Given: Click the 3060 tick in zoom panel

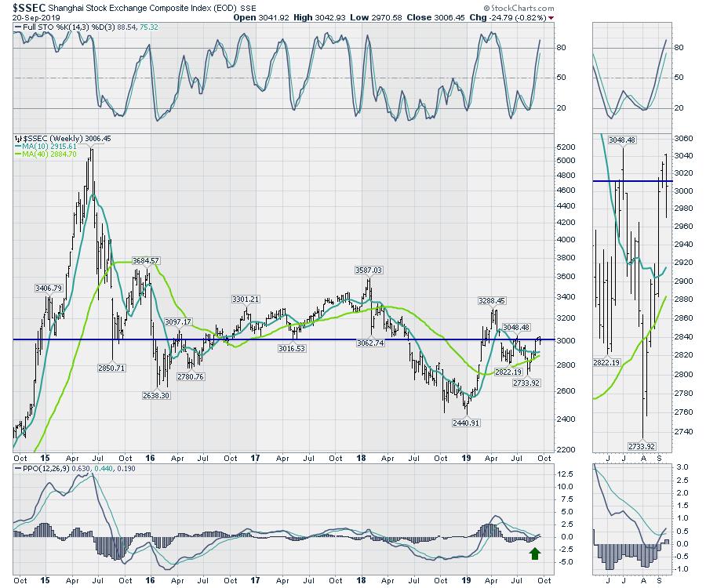Looking at the screenshot, I should (683, 138).
